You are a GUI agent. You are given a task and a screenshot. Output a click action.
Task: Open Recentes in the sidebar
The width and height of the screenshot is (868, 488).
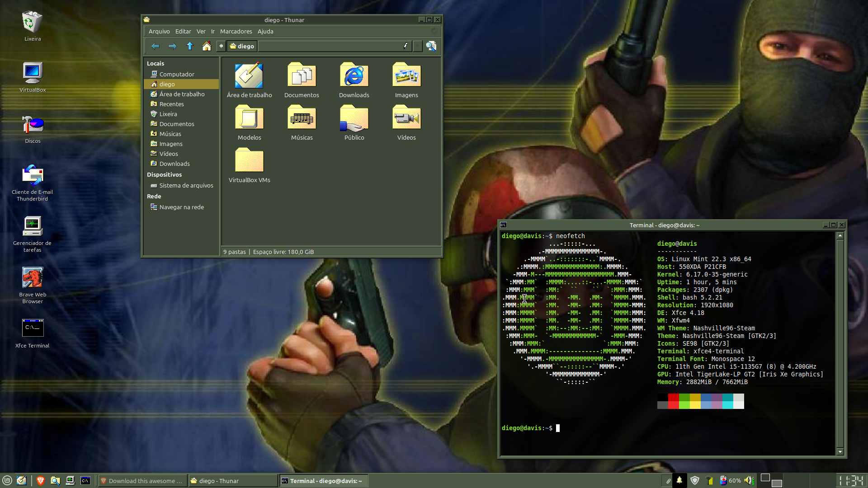[x=181, y=104]
